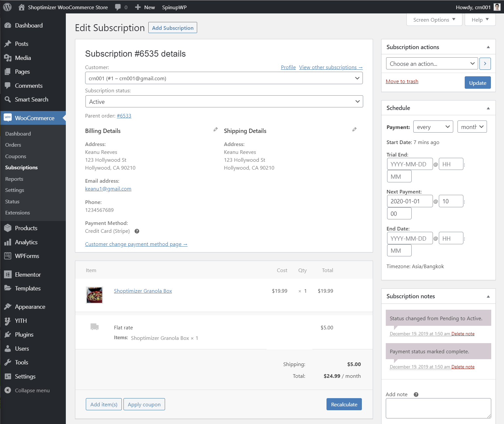Image resolution: width=504 pixels, height=424 pixels.
Task: Click the WPForms icon in sidebar
Action: click(x=8, y=256)
